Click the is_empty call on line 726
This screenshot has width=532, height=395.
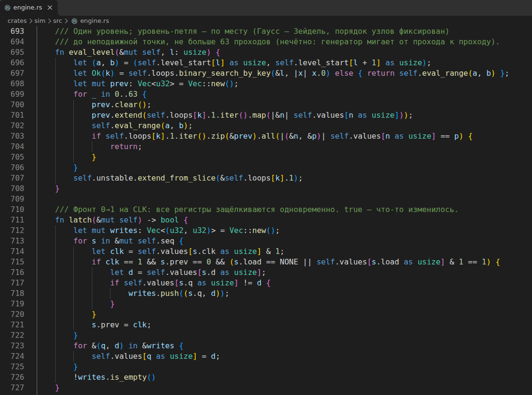click(128, 377)
